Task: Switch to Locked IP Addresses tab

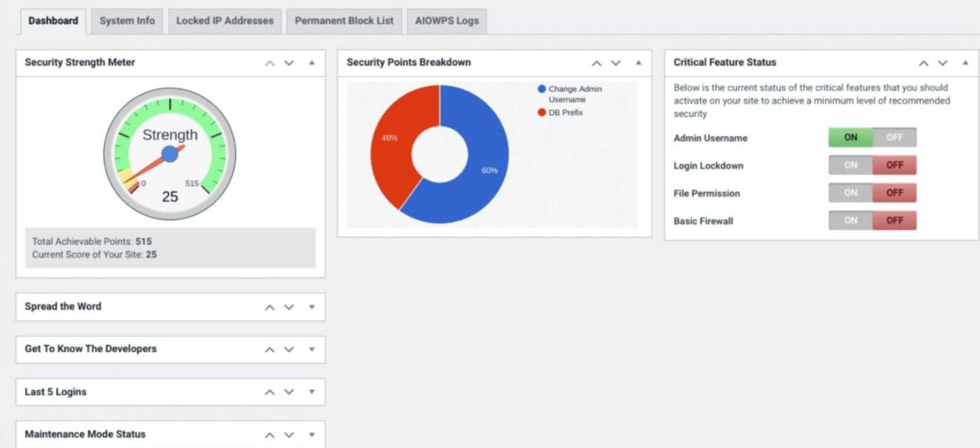Action: (225, 21)
